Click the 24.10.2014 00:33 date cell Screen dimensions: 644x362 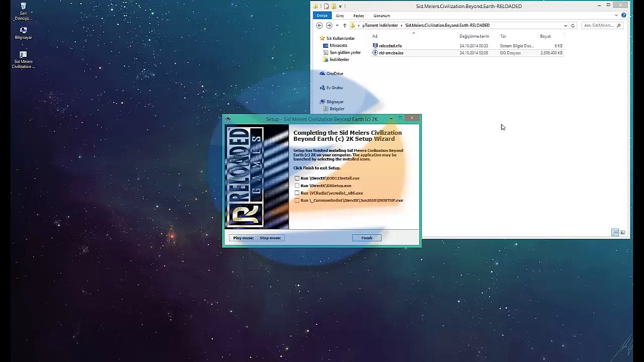(473, 46)
